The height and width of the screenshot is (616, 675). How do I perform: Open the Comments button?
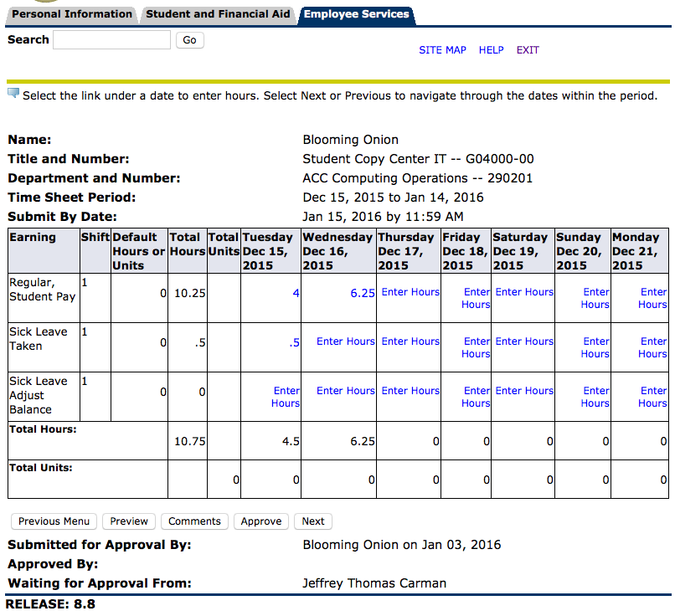tap(194, 521)
